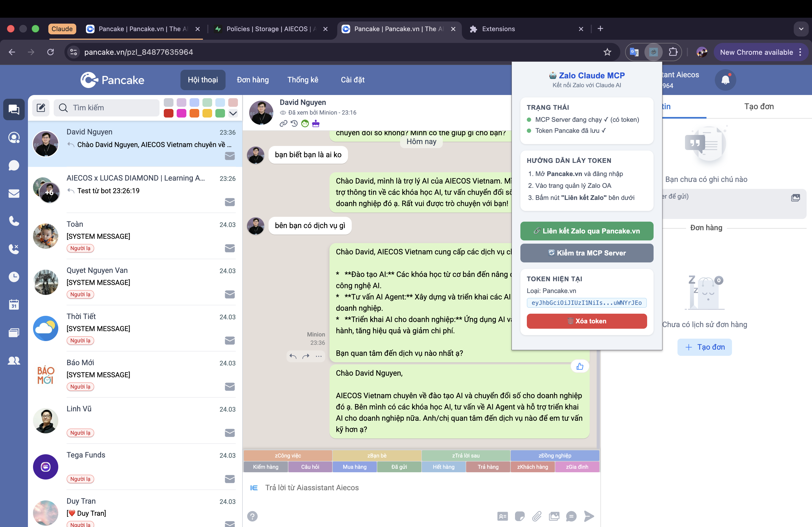Click the Tìm kiếm search field
Viewport: 812px width, 527px height.
coord(106,108)
